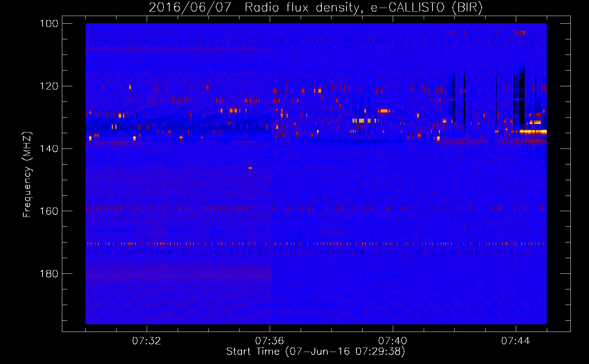Click the 'Frequency (MHZ)' axis label
The height and width of the screenshot is (364, 589).
point(28,175)
